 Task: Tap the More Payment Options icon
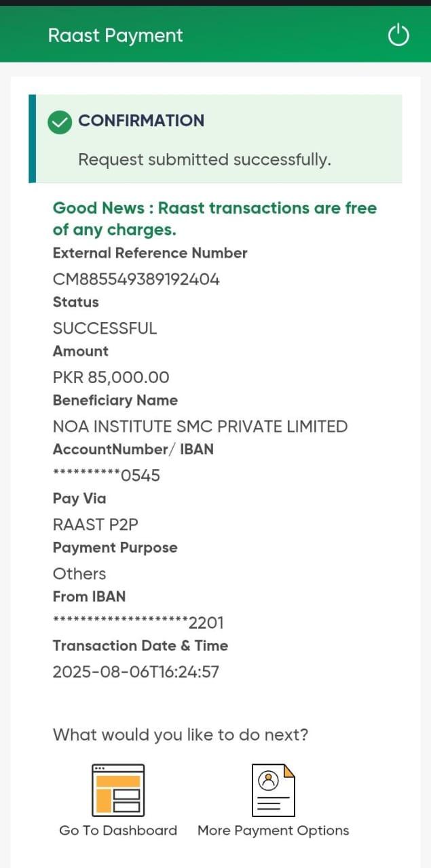click(x=273, y=789)
